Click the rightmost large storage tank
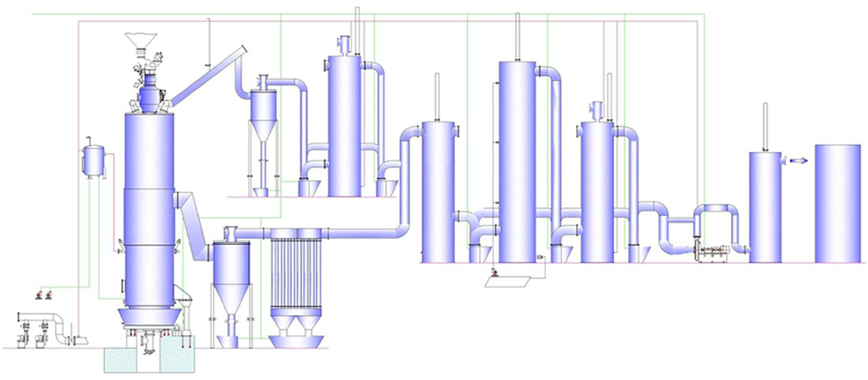Image resolution: width=868 pixels, height=380 pixels. (x=836, y=203)
